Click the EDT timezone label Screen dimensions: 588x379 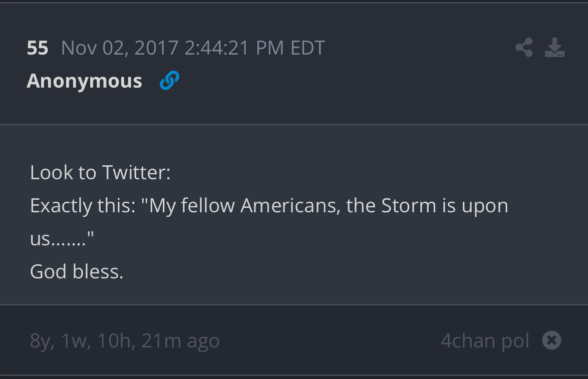pos(308,48)
